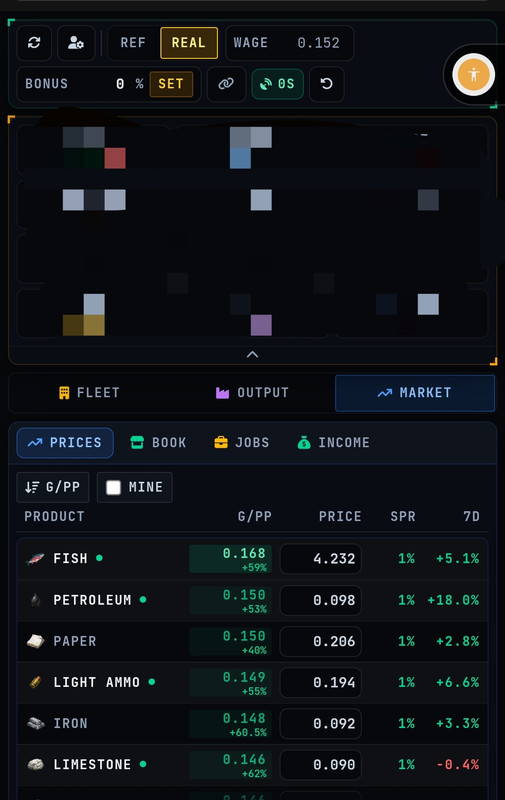This screenshot has height=800, width=505.
Task: Click the Fish product icon
Action: [35, 559]
